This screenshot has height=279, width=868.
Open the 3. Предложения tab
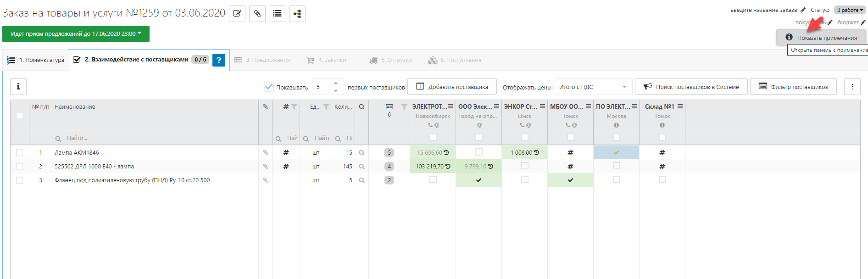pyautogui.click(x=262, y=60)
